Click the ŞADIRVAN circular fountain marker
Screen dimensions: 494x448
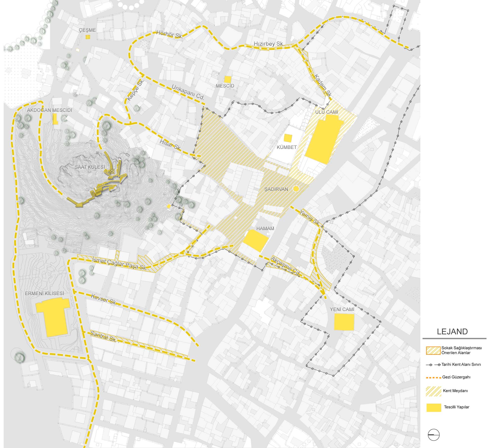pos(296,189)
